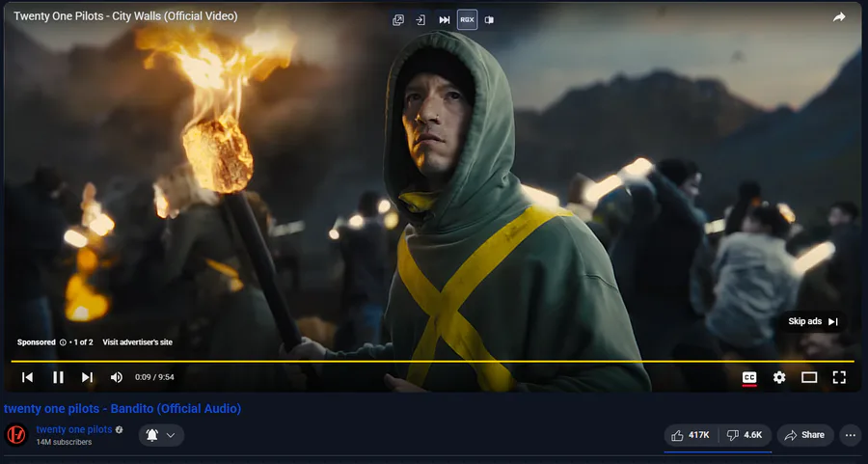The width and height of the screenshot is (868, 464).
Task: Click the ad info icon next to Sponsored
Action: pos(63,342)
